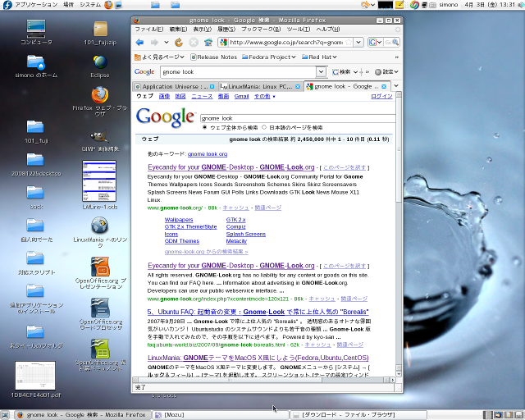Image resolution: width=525 pixels, height=420 pixels.
Task: Open the Edit menu in Firefox
Action: [179, 30]
